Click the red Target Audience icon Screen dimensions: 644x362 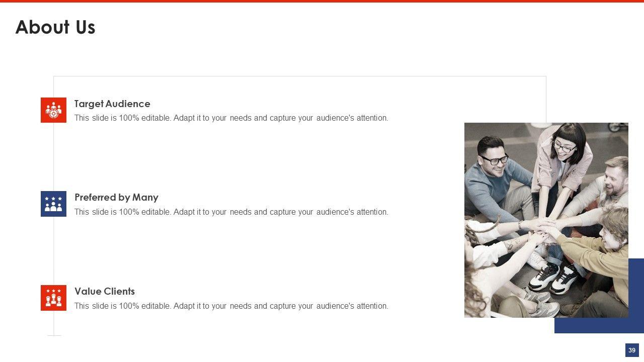[53, 110]
